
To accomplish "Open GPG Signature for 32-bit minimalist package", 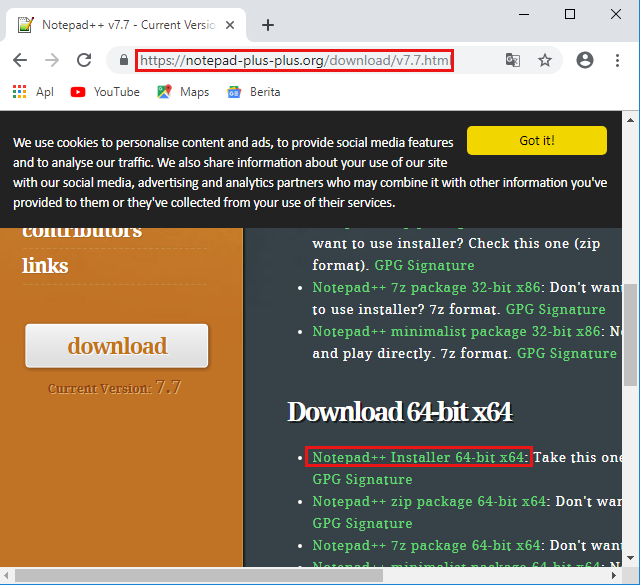I will (x=567, y=354).
